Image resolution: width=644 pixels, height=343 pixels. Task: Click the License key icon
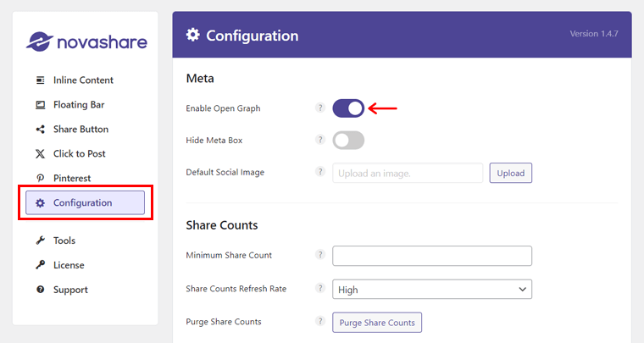click(41, 265)
